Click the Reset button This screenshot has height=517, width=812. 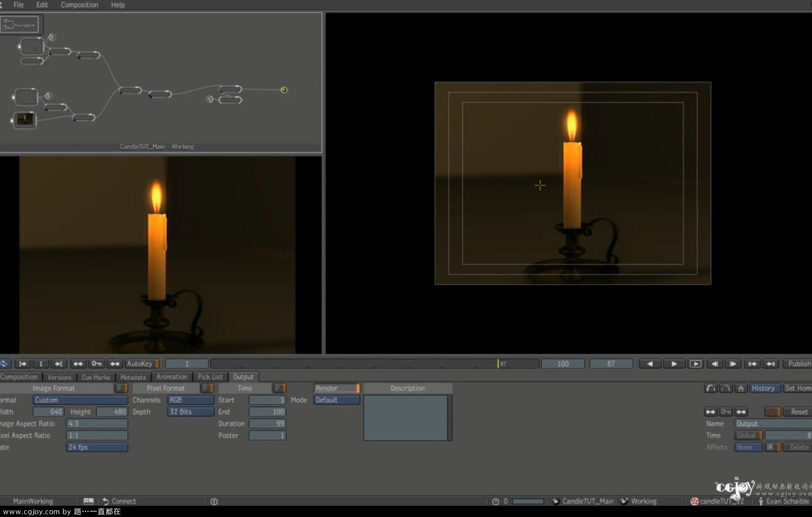(x=798, y=412)
